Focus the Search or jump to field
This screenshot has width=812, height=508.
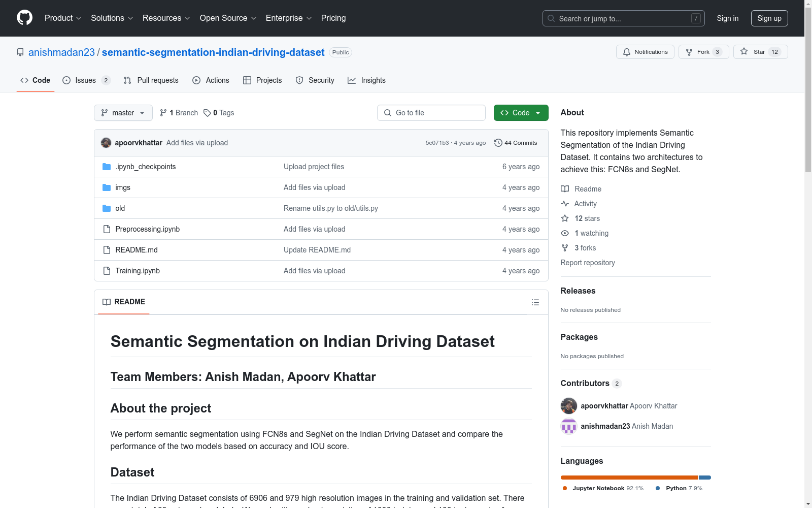pos(624,18)
